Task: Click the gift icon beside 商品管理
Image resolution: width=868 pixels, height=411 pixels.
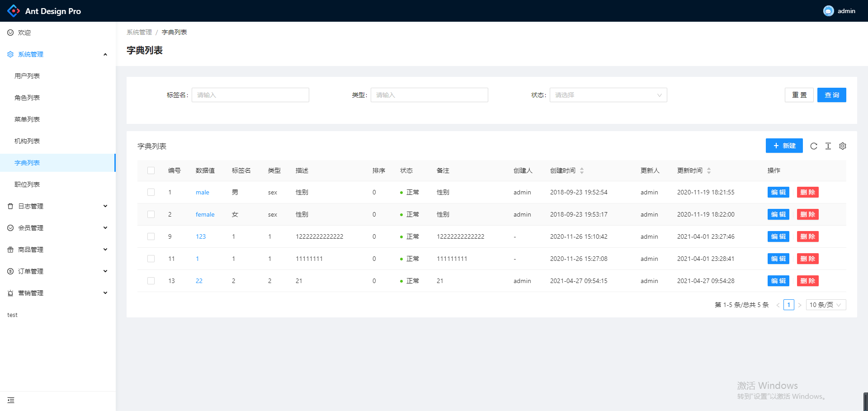Action: (x=10, y=250)
